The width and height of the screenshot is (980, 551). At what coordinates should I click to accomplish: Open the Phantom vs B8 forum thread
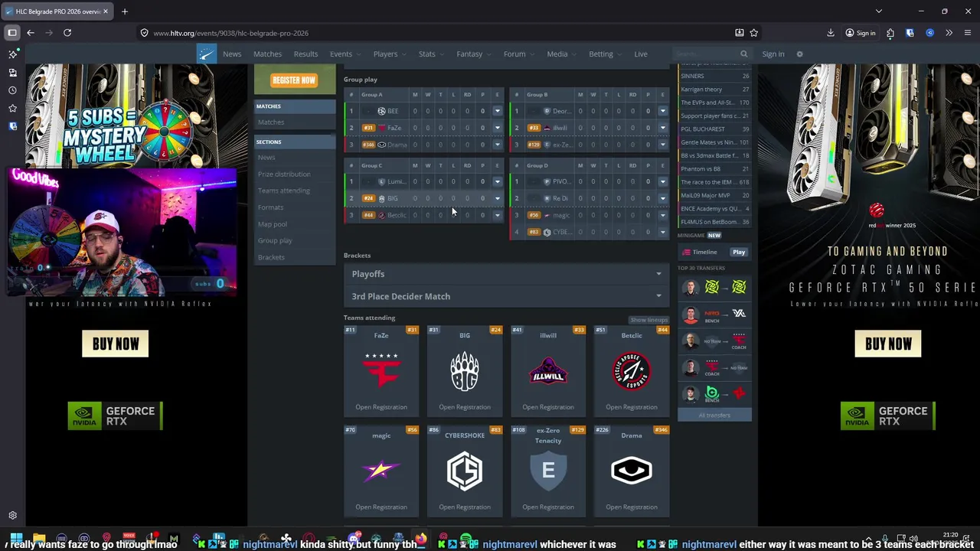(714, 168)
